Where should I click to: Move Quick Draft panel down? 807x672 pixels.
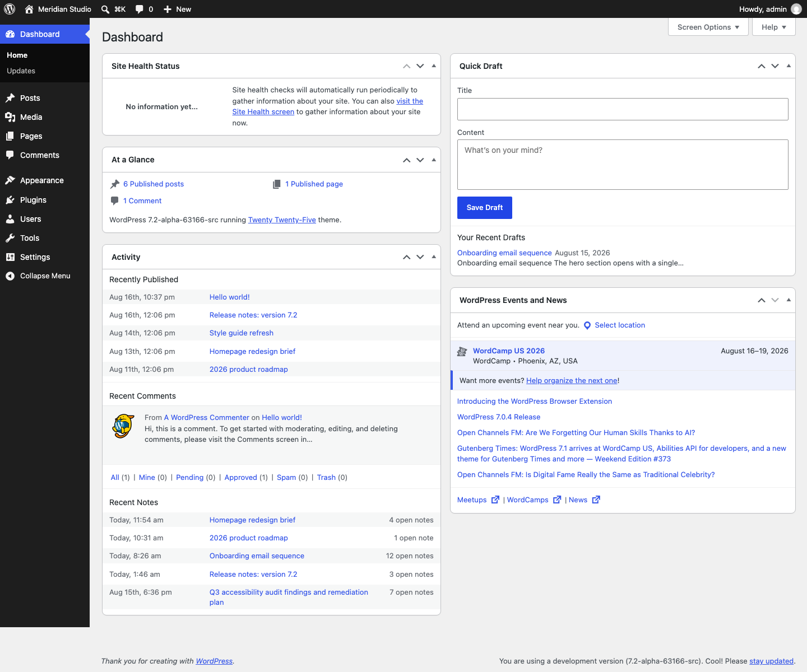(x=775, y=66)
